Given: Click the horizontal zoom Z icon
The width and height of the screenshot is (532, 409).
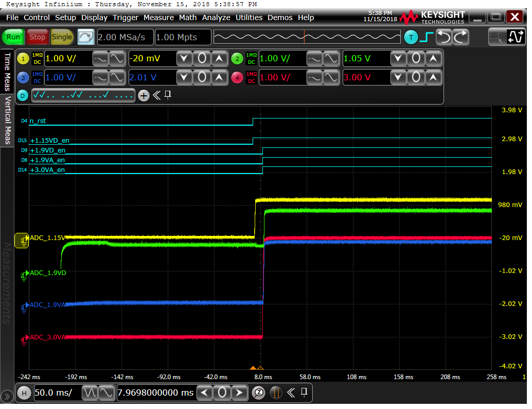Looking at the screenshot, I should [x=259, y=393].
